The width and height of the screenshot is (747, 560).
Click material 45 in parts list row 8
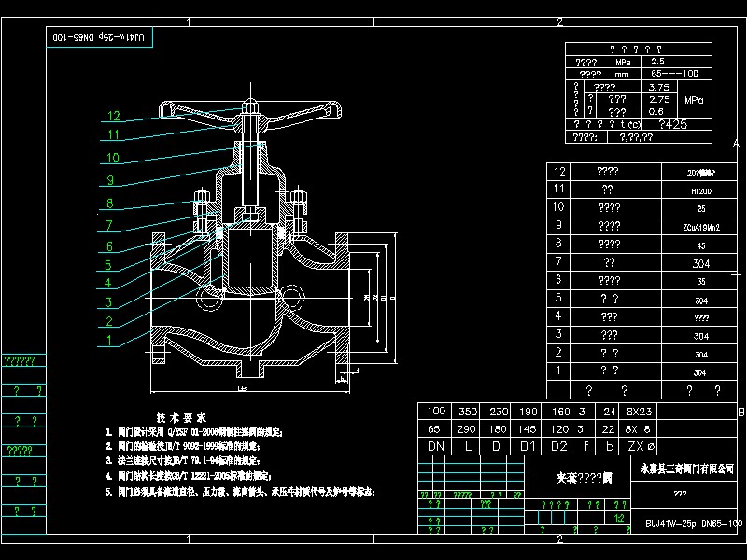click(x=701, y=245)
